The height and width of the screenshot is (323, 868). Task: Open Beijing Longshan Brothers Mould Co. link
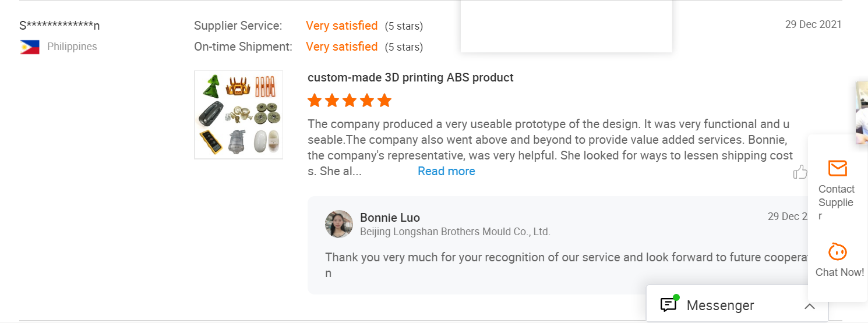click(455, 232)
